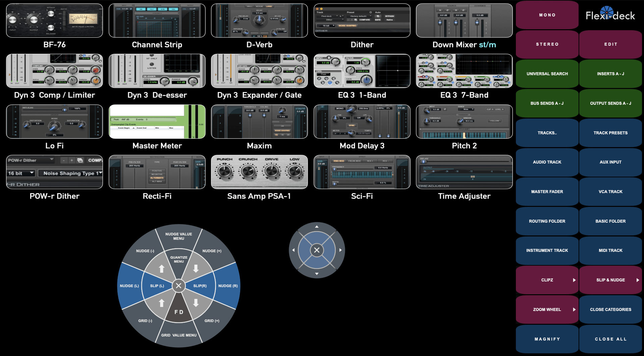Toggle the MONO plugin mode
Screen dimensions: 644x356
(x=547, y=15)
